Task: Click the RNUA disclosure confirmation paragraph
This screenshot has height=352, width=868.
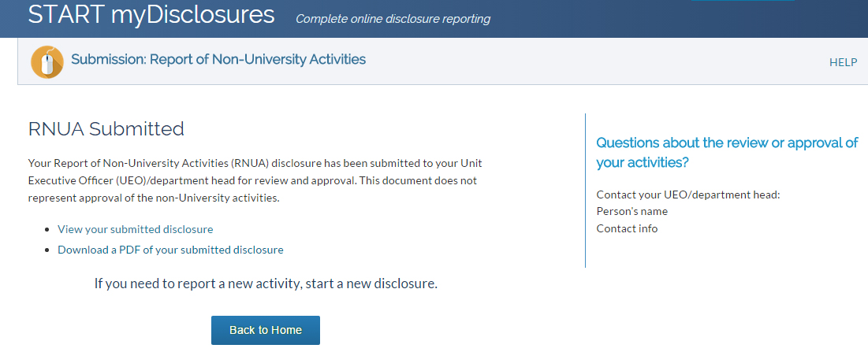Action: (260, 180)
